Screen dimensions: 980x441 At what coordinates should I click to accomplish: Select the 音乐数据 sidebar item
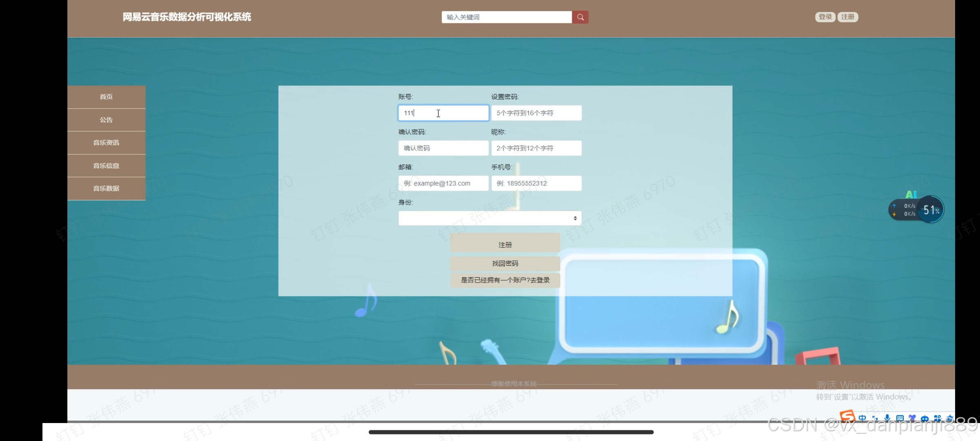(106, 188)
